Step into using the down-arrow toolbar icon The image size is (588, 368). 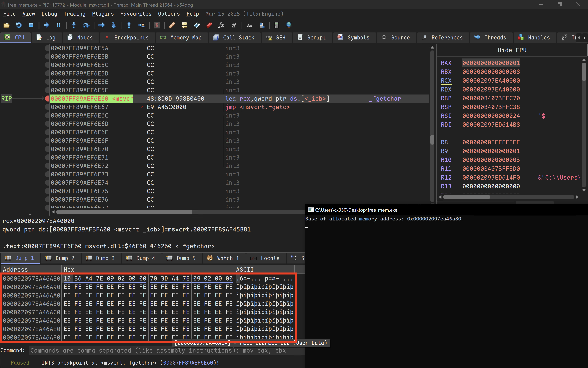[74, 25]
